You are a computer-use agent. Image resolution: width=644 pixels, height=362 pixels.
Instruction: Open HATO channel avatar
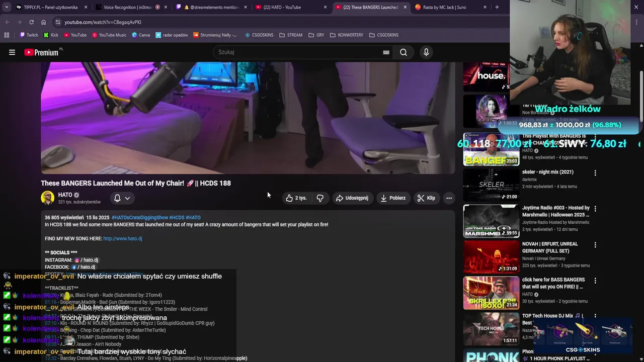coord(48,198)
